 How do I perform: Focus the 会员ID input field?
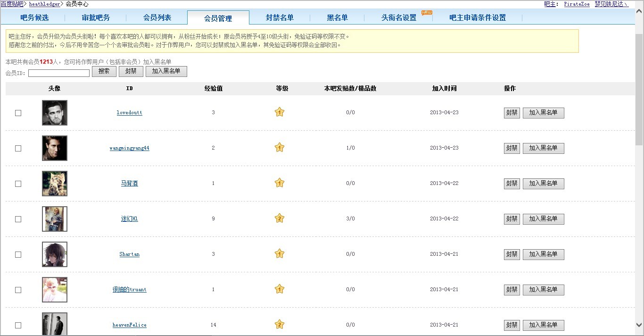click(59, 73)
